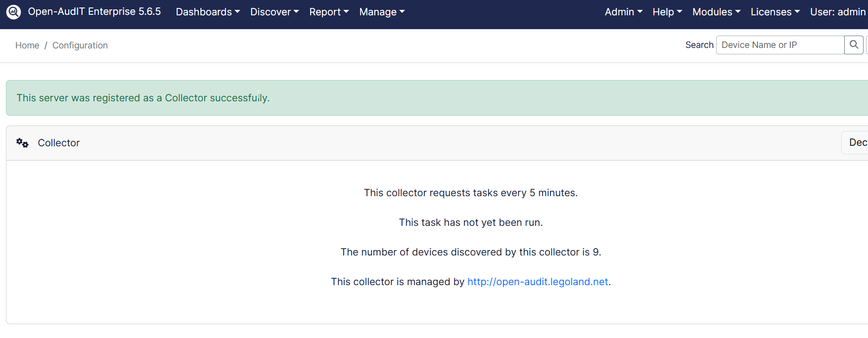Click the partially visible Dec button
868x338 pixels.
click(856, 142)
